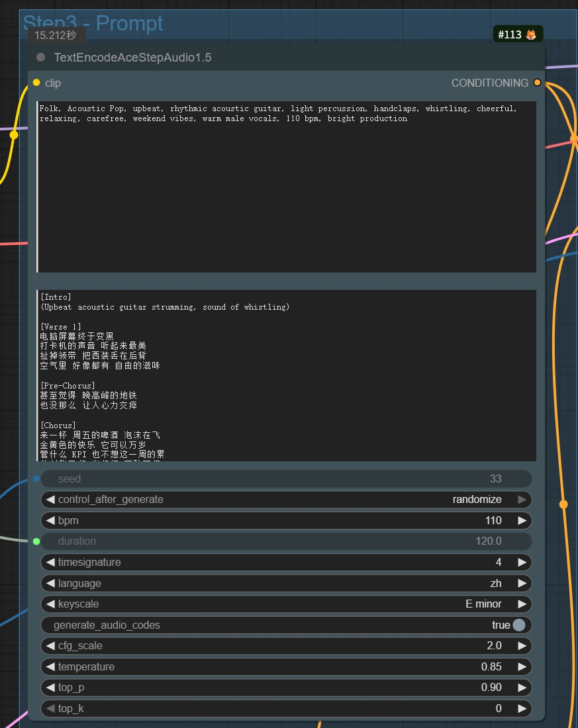Switch keyscale away from E minor

tap(522, 604)
